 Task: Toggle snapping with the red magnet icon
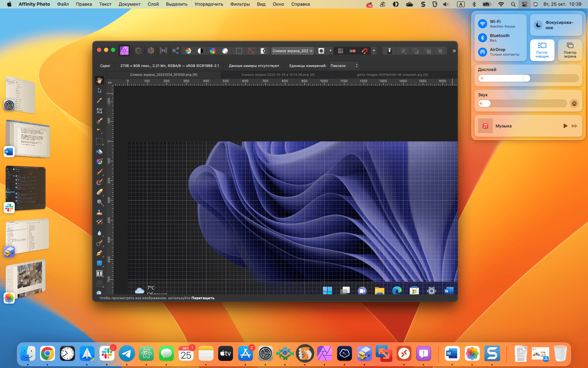[365, 51]
